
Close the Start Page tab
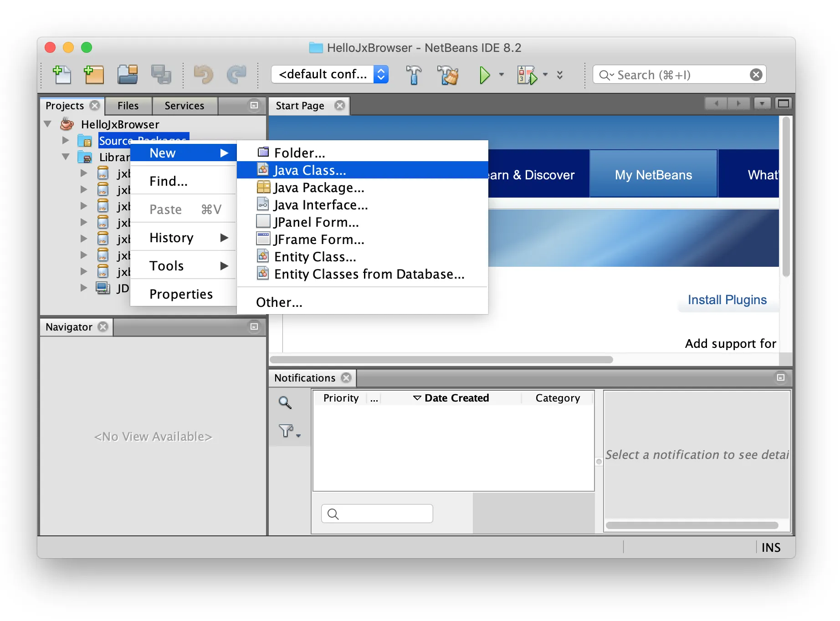point(339,106)
